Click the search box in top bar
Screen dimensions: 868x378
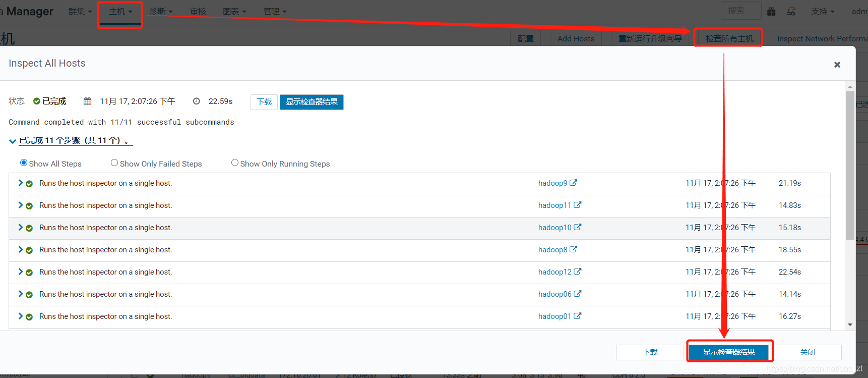[741, 11]
